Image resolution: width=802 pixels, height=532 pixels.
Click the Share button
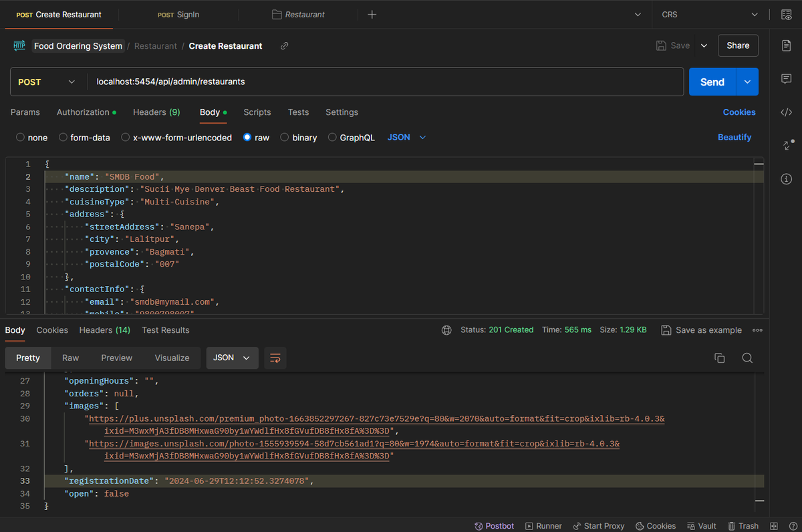click(738, 46)
